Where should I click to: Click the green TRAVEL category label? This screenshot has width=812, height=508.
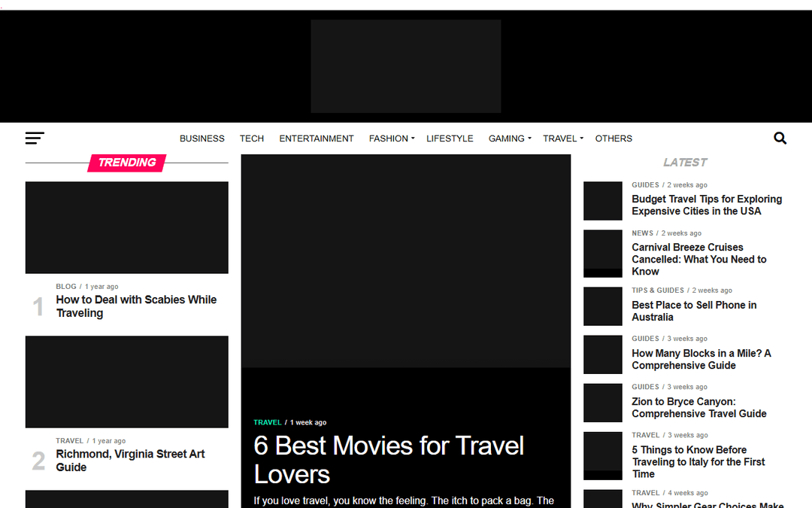pyautogui.click(x=267, y=422)
